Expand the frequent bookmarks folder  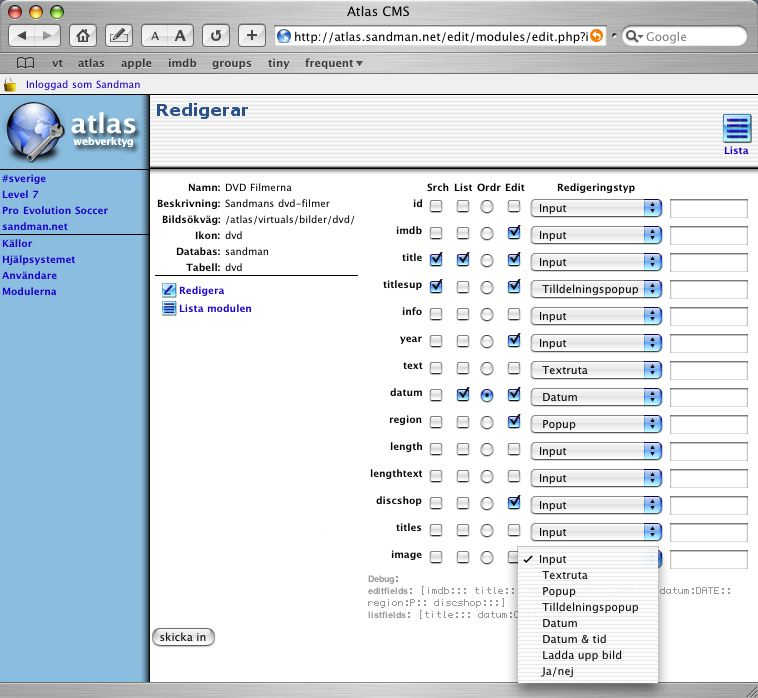[333, 63]
